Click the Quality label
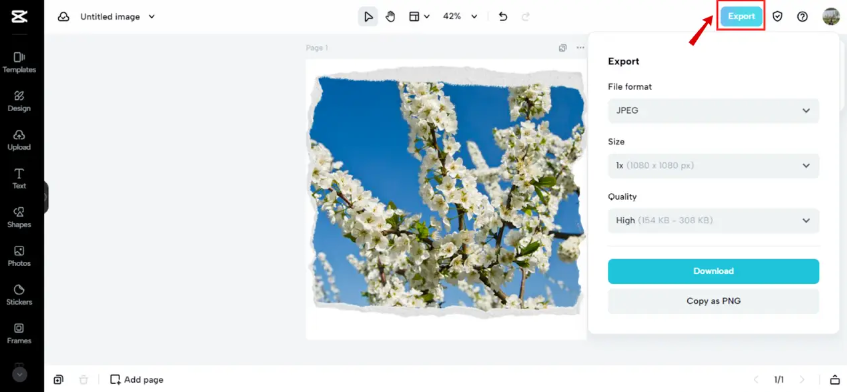This screenshot has width=847, height=392. [x=622, y=197]
